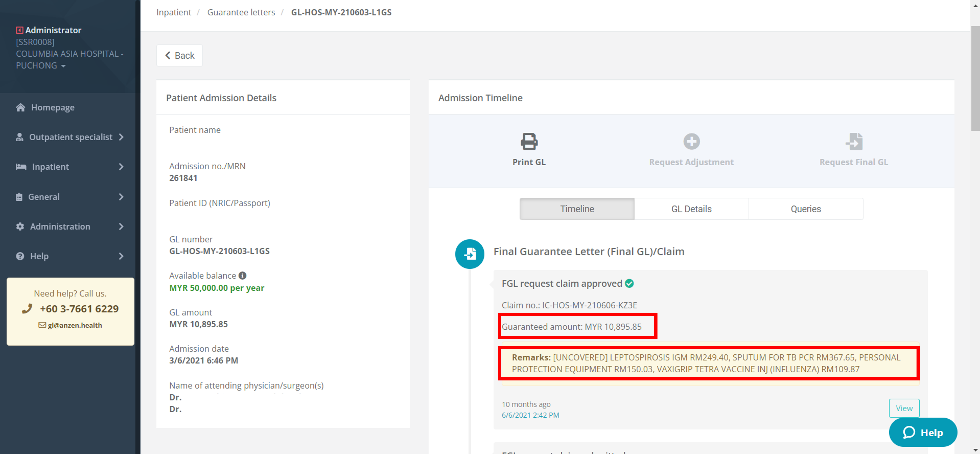The height and width of the screenshot is (454, 980).
Task: Expand the General menu chevron
Action: [x=121, y=197]
